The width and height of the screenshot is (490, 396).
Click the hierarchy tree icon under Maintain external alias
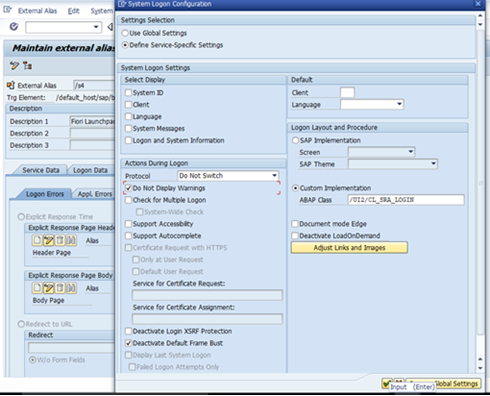27,66
